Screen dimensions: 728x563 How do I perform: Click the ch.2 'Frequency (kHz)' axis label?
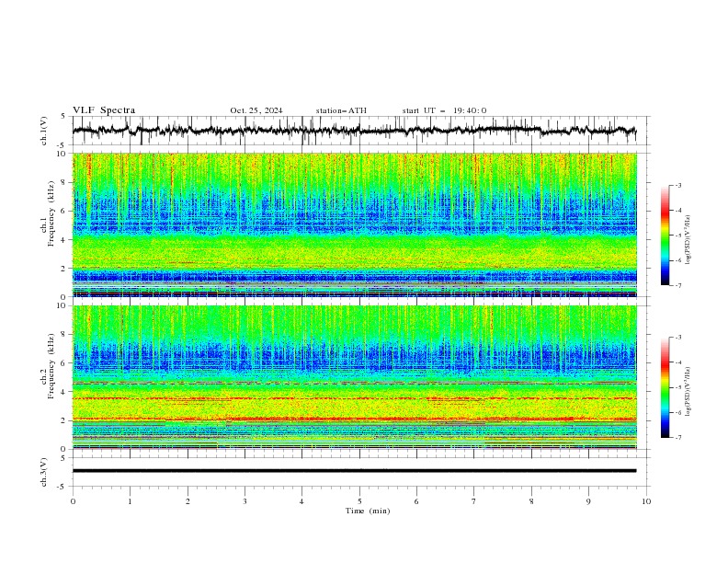(x=51, y=366)
